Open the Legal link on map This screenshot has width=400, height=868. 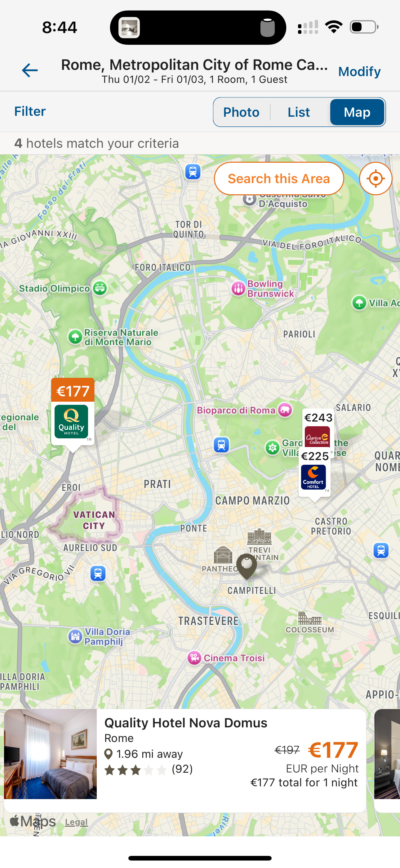point(76,822)
